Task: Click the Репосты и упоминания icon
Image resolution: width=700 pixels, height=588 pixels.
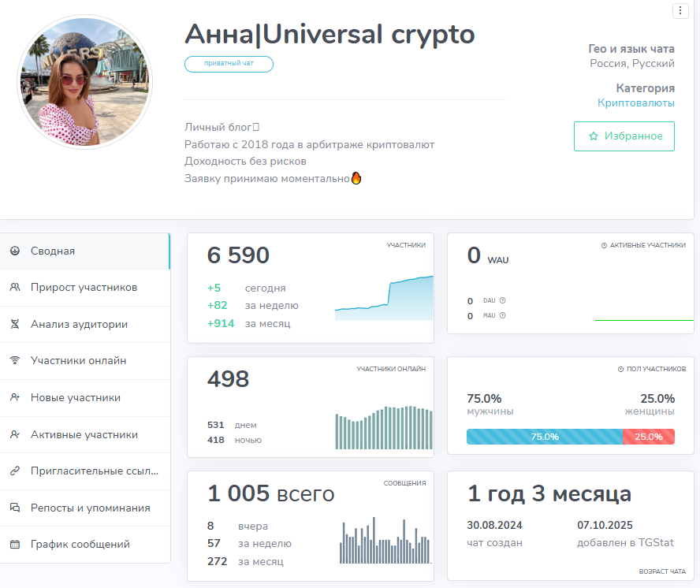Action: pos(15,508)
